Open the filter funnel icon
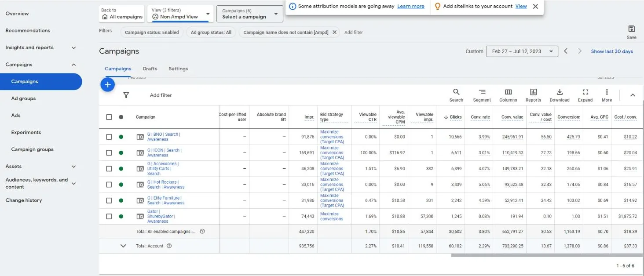 pos(126,95)
